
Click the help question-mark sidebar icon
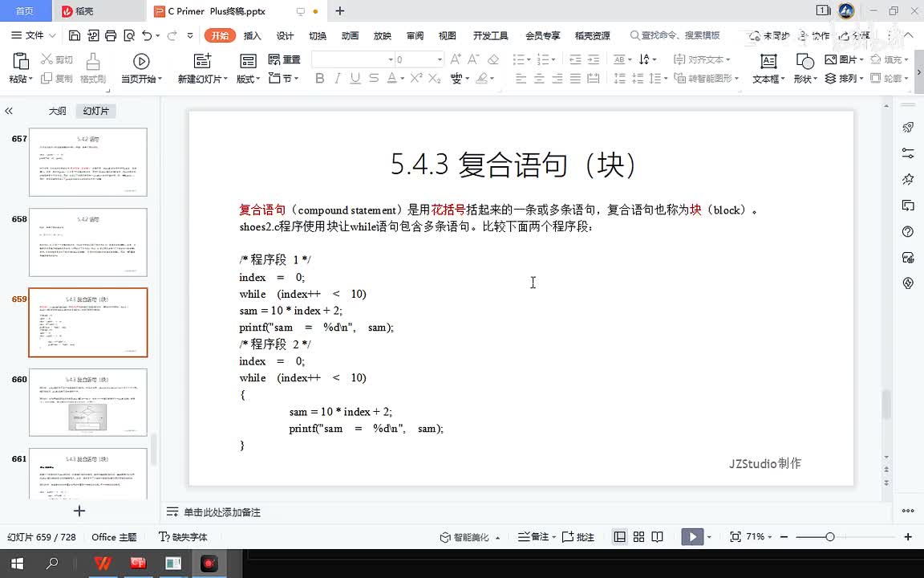908,231
